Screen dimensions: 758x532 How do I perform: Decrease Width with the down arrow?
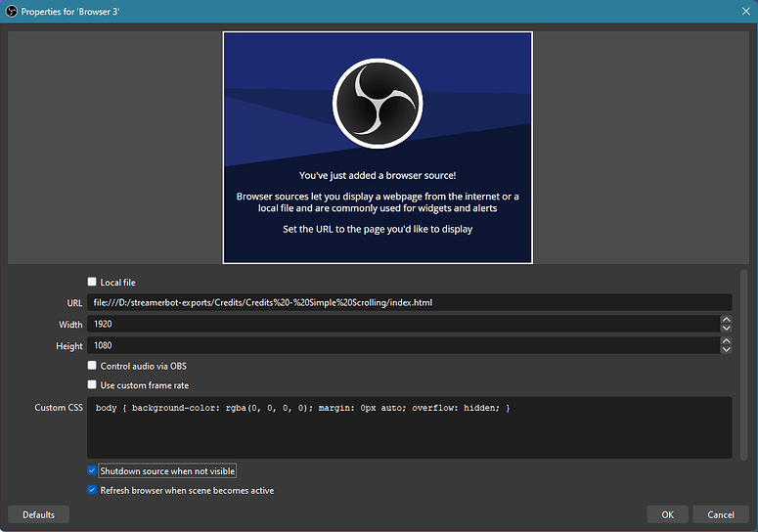point(726,328)
